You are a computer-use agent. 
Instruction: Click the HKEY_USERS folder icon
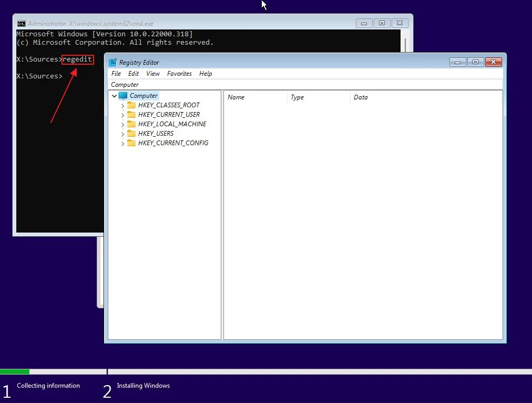(131, 134)
